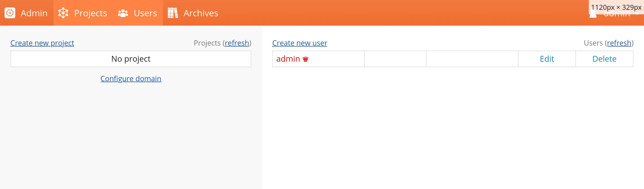Click the No project table cell

(131, 59)
